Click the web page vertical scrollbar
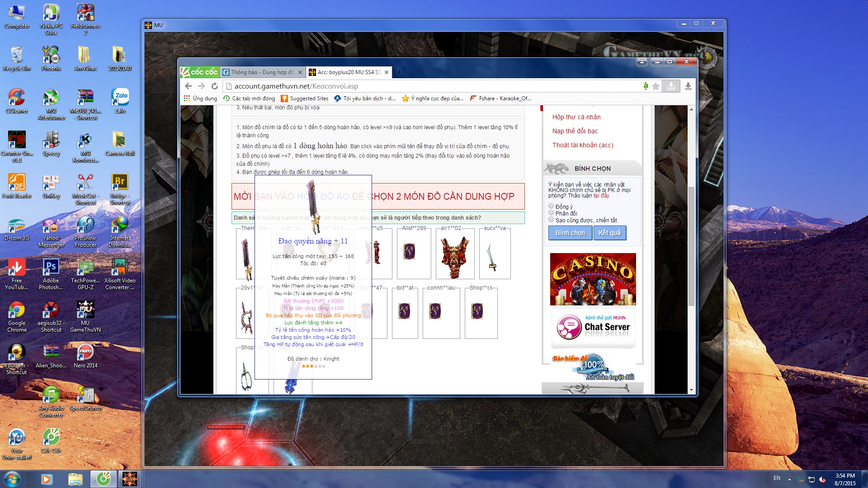The image size is (868, 488). [x=691, y=246]
